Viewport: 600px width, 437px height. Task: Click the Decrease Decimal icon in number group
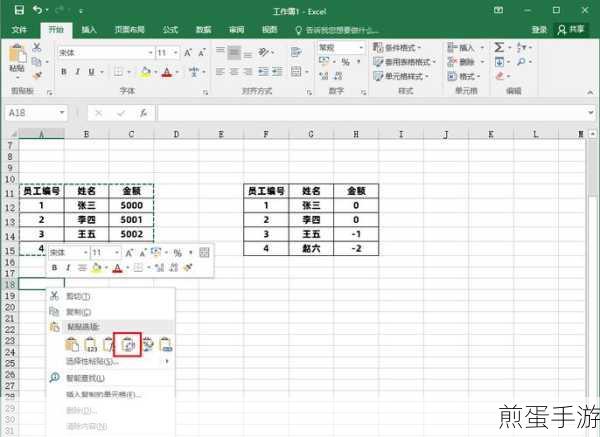click(338, 76)
